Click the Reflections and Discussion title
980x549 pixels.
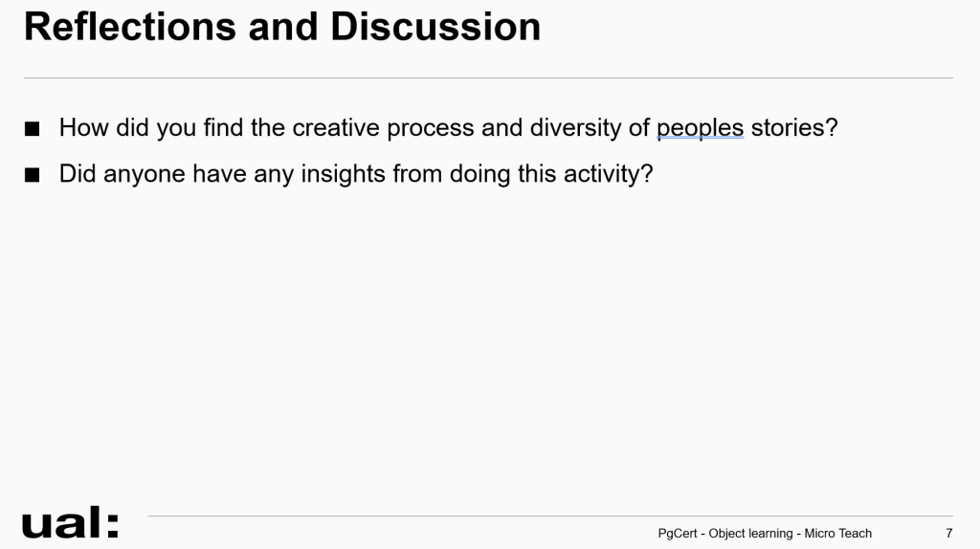282,27
